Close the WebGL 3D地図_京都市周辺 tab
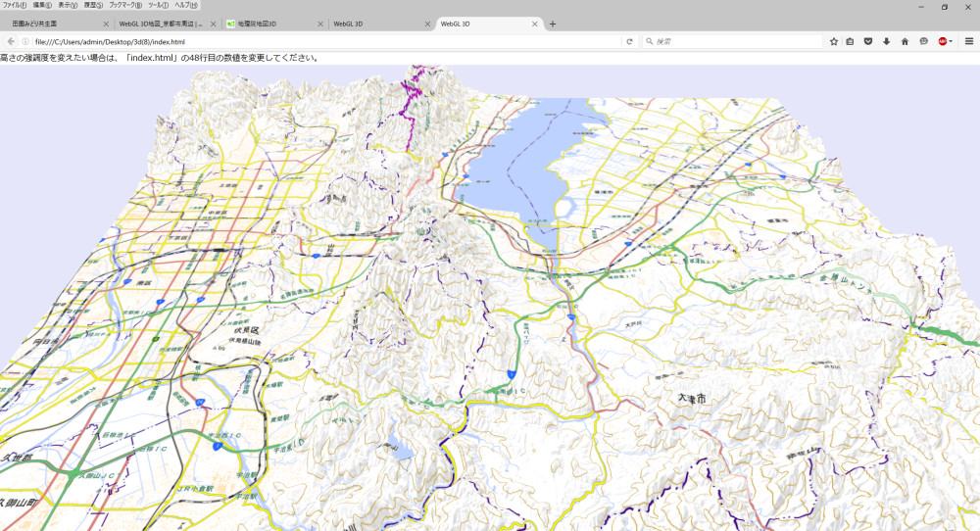Screen dimensions: 980x531 213,24
